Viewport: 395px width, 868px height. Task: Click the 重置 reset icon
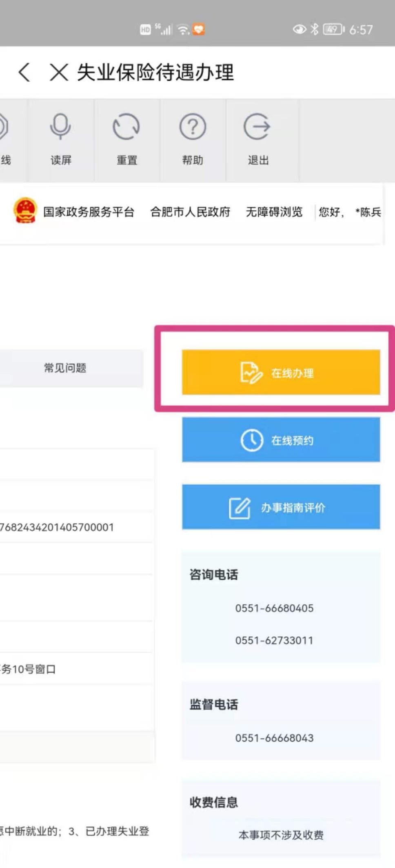(x=126, y=126)
